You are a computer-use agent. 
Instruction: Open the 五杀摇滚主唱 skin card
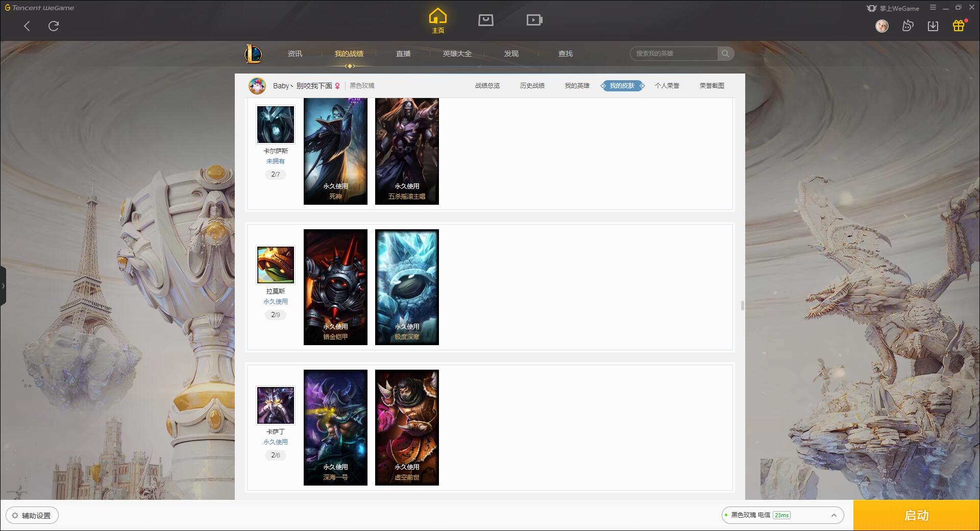[407, 151]
